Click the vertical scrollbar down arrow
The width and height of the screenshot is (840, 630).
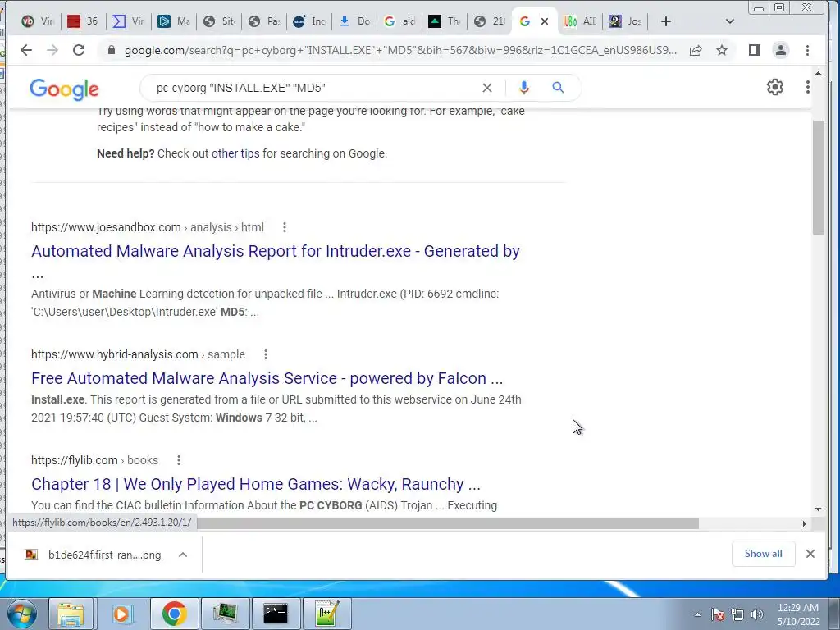tap(818, 509)
